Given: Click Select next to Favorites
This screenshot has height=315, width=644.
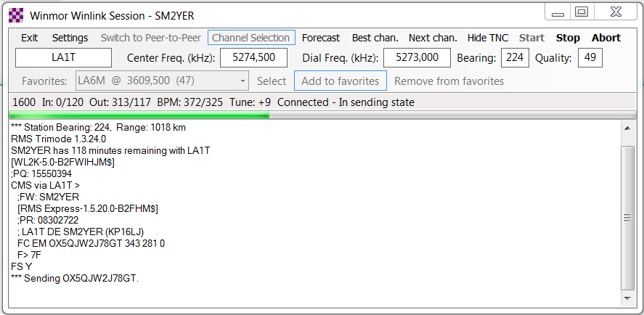Looking at the screenshot, I should pos(272,81).
